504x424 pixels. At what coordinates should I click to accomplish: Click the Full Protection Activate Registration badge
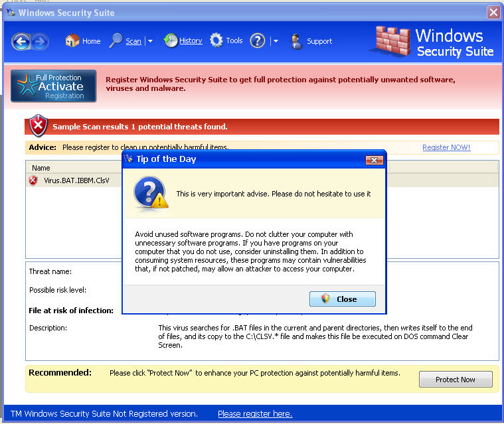click(54, 86)
